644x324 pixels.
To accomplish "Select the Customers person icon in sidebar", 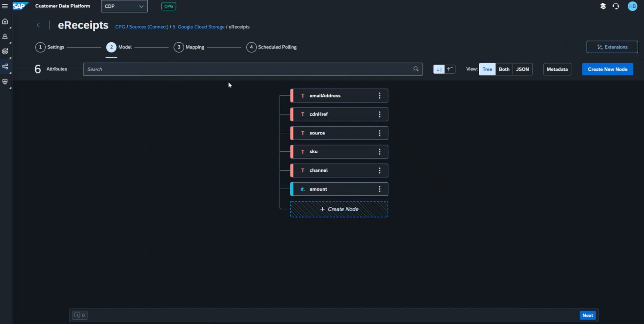I will pyautogui.click(x=5, y=36).
